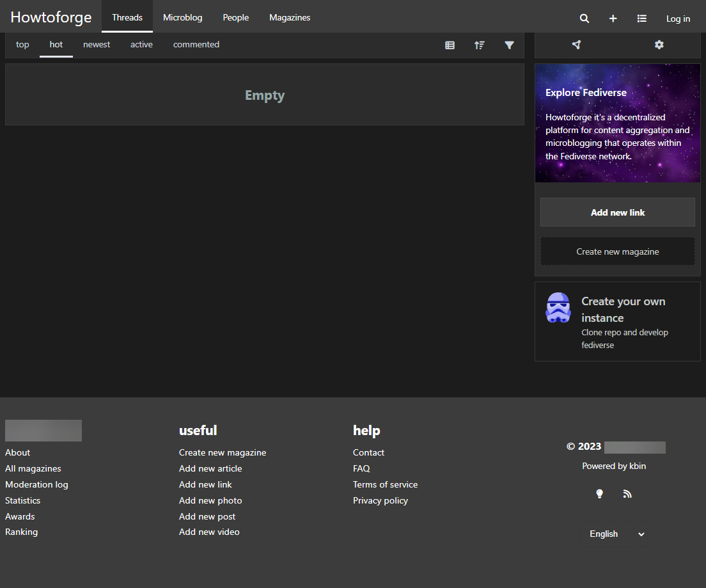Click the plus icon to add new content
The height and width of the screenshot is (588, 706).
[x=613, y=19]
